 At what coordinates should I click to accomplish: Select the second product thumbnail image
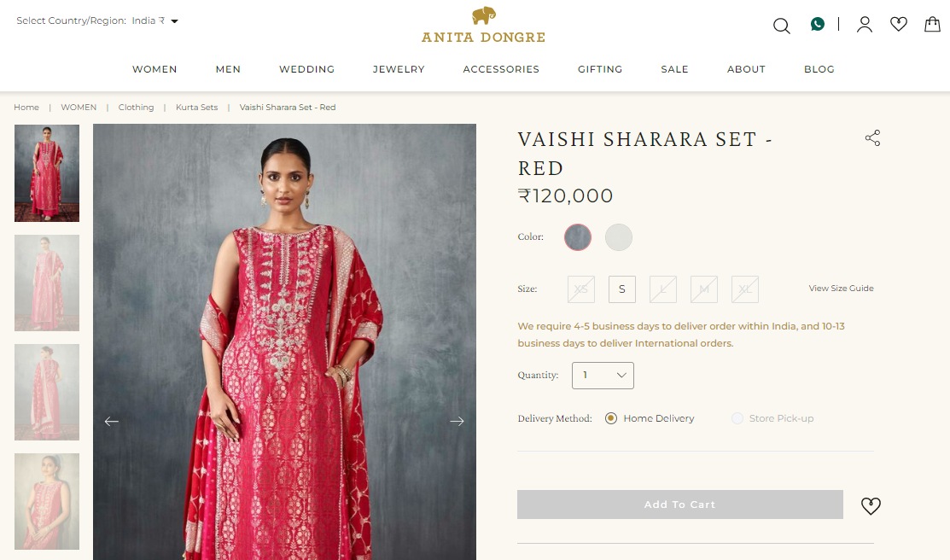(47, 283)
